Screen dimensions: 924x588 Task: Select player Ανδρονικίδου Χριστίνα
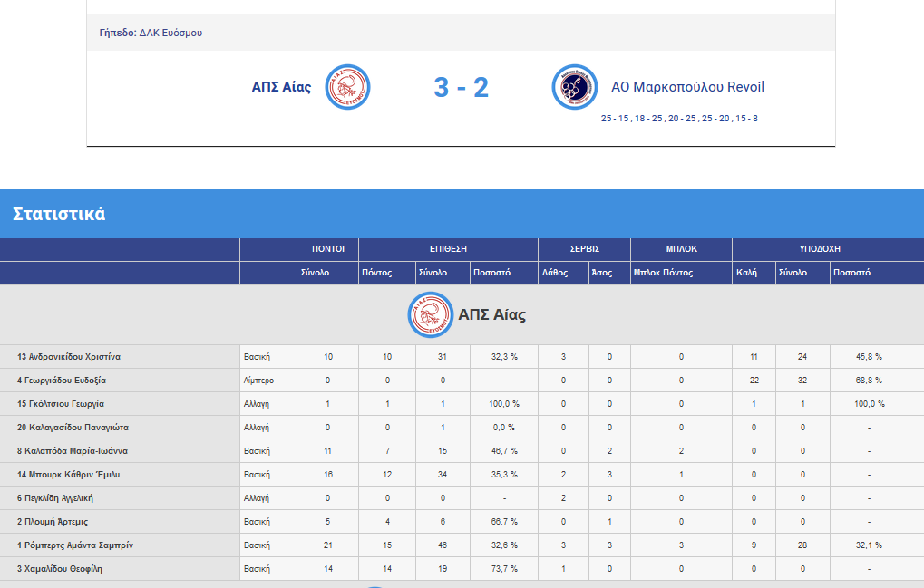(68, 357)
